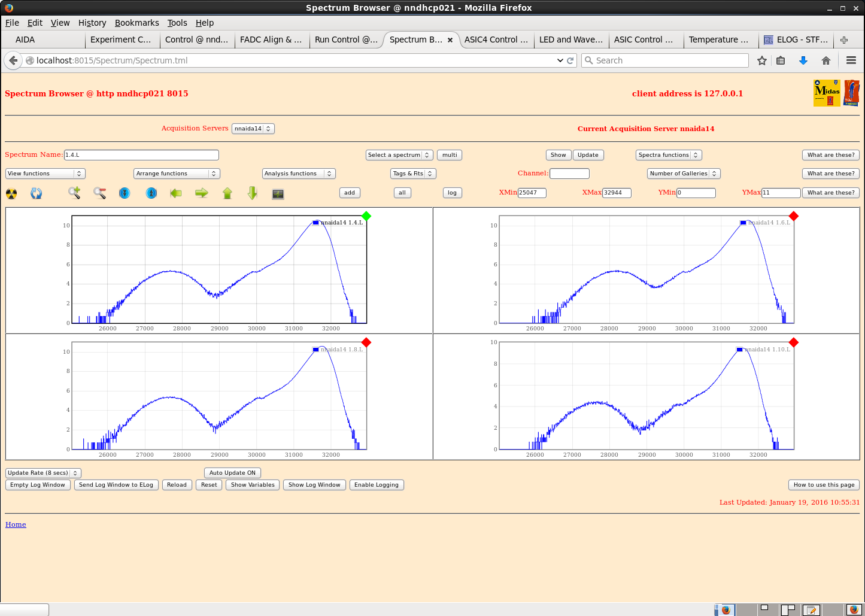Click the Firefox icon in the bottom-right taskbar

[x=854, y=609]
